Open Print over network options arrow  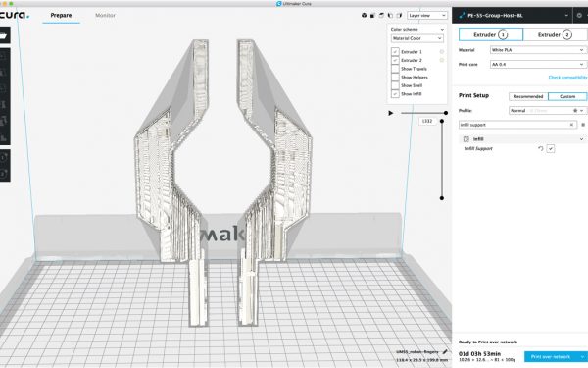tap(582, 357)
